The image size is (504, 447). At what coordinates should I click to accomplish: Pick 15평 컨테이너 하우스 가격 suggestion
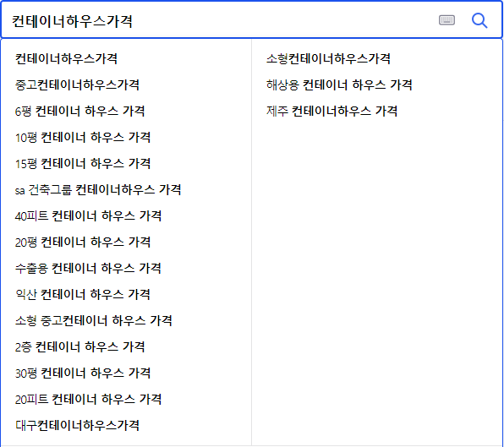coord(83,164)
